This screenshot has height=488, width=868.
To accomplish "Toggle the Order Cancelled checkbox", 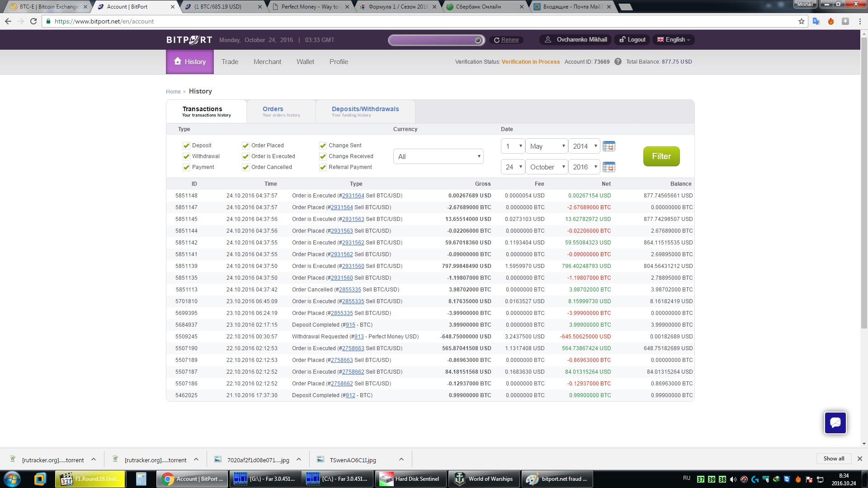I will [x=245, y=167].
